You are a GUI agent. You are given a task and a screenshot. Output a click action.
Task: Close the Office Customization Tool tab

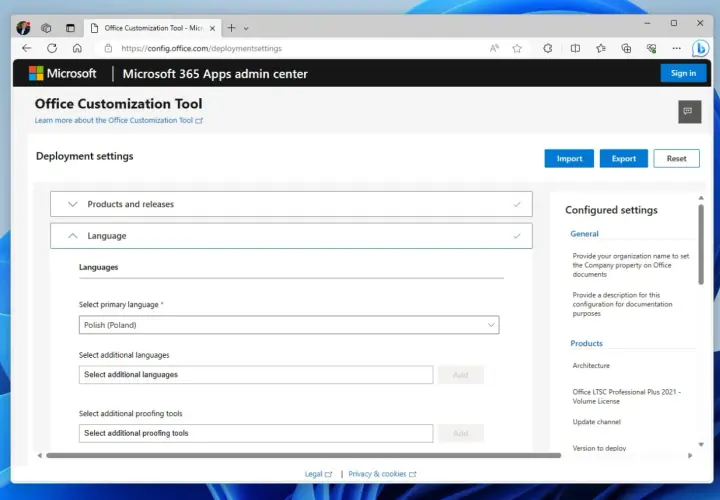click(x=212, y=28)
